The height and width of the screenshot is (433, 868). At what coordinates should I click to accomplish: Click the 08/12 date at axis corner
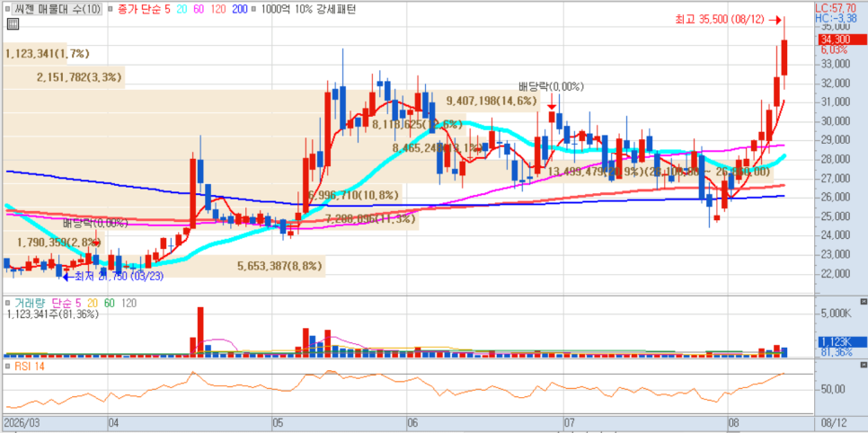(836, 422)
